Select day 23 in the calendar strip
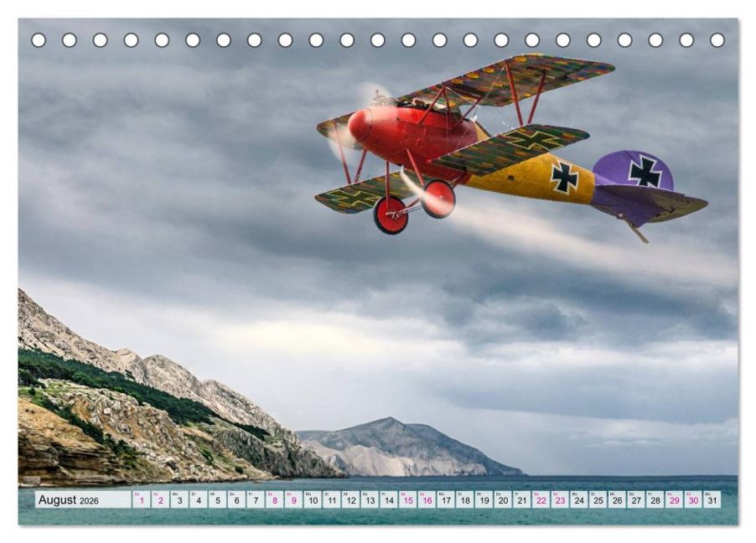 coord(560,500)
